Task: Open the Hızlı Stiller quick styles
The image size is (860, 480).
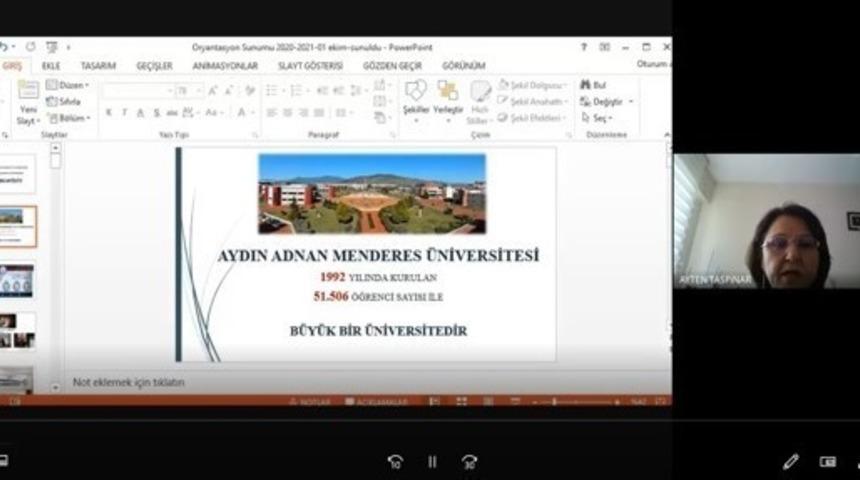Action: 479,102
